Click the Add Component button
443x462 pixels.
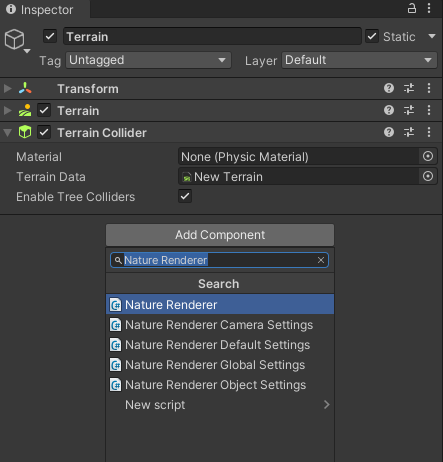point(220,235)
